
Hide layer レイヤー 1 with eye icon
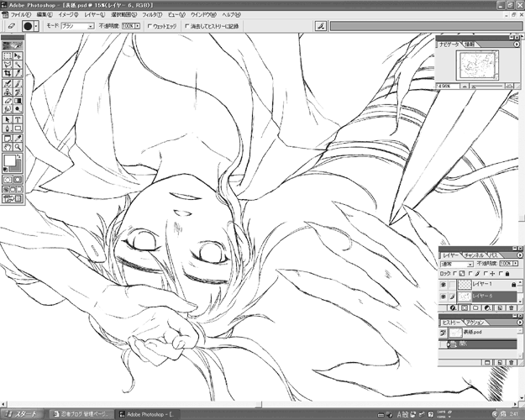click(444, 285)
